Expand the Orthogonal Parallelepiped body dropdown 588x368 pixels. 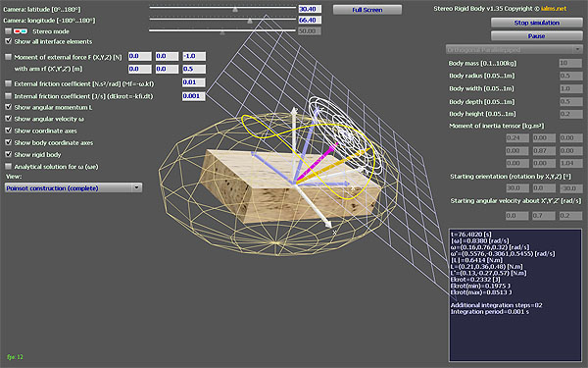coord(514,50)
